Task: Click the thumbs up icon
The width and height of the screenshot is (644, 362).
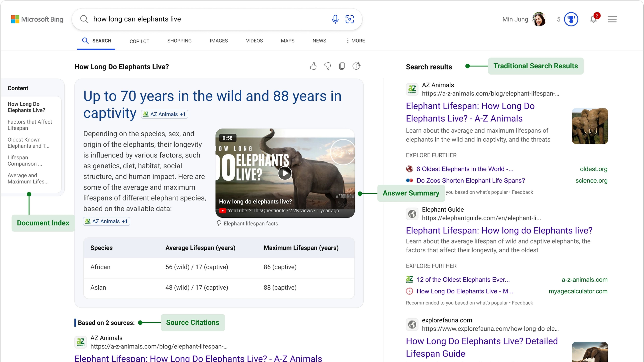Action: click(313, 66)
